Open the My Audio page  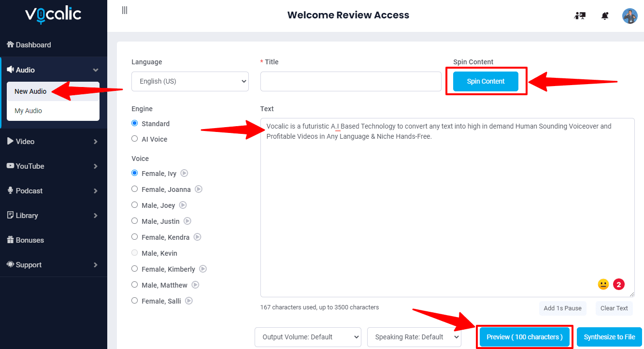(x=53, y=111)
